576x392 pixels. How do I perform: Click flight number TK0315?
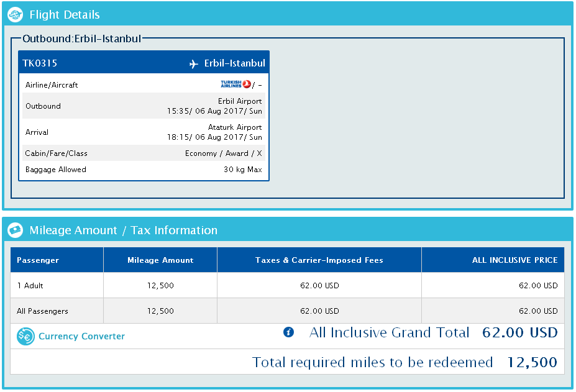[x=40, y=63]
